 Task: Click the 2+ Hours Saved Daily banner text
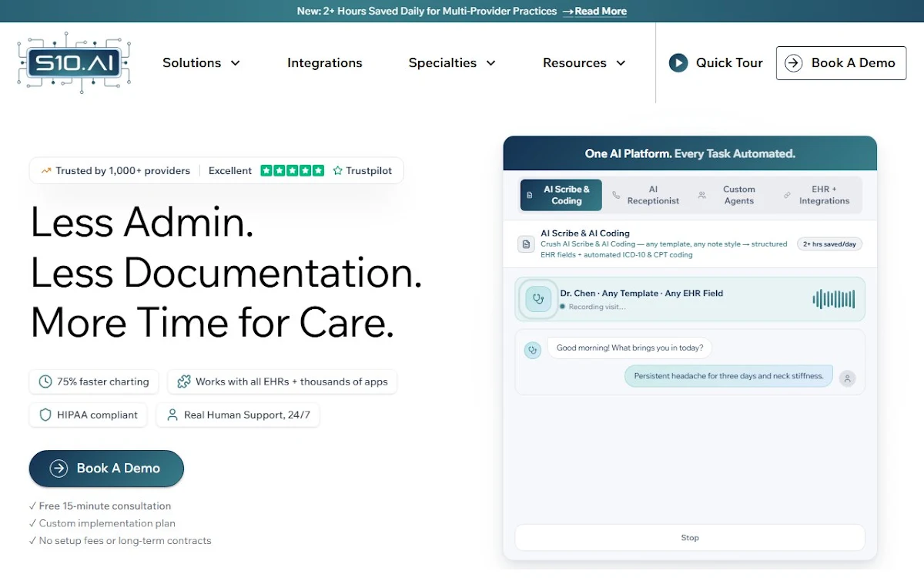point(427,12)
